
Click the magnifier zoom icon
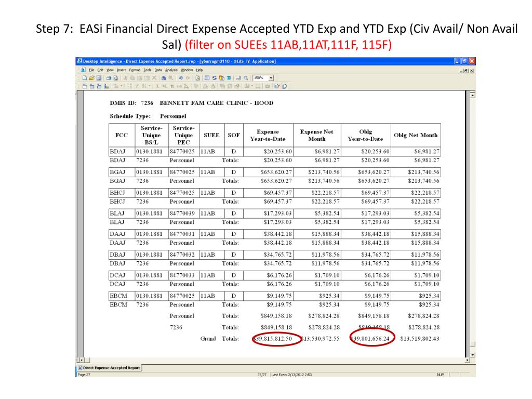pos(246,78)
